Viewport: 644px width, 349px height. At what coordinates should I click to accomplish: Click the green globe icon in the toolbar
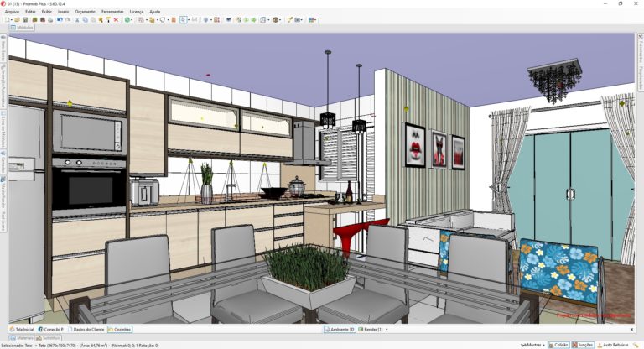click(127, 19)
